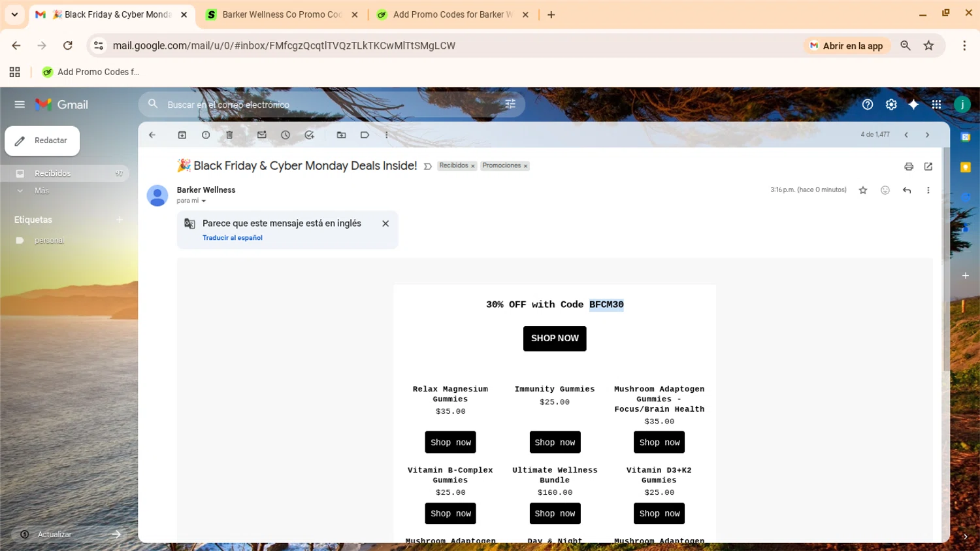Image resolution: width=980 pixels, height=551 pixels.
Task: Show search options filter icon
Action: tap(510, 104)
